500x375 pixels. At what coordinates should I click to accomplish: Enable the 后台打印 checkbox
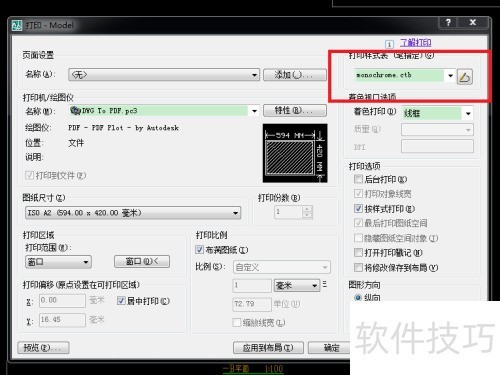(358, 179)
